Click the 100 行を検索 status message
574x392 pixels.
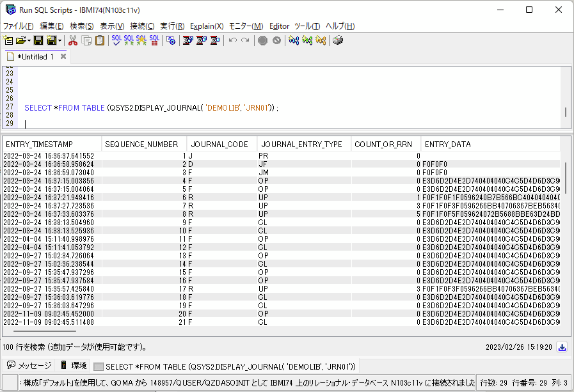tap(75, 347)
